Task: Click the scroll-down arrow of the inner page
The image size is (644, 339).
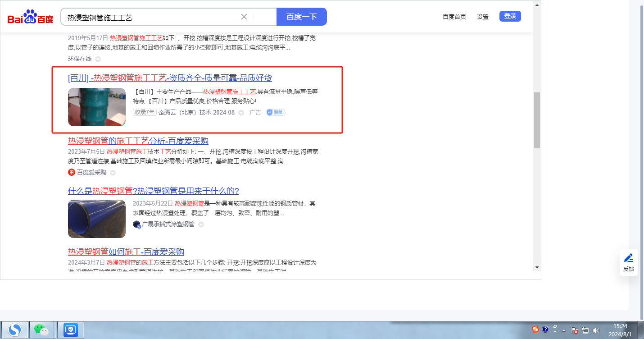Action: coord(537,267)
